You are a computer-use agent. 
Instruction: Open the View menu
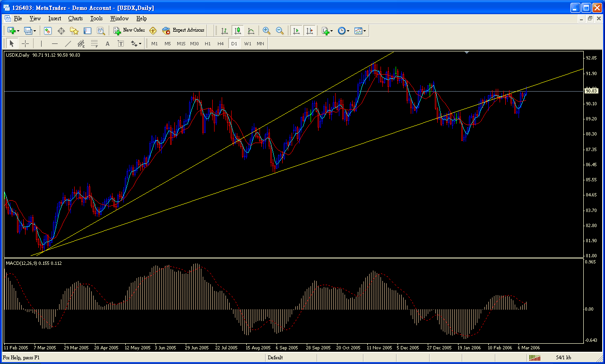35,18
